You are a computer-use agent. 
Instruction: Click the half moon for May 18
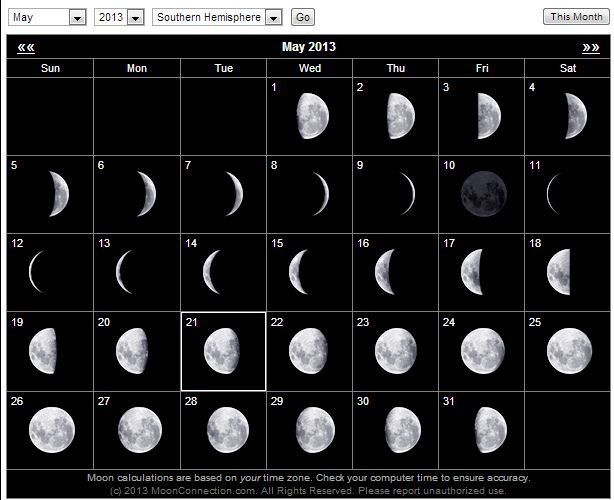pyautogui.click(x=559, y=272)
